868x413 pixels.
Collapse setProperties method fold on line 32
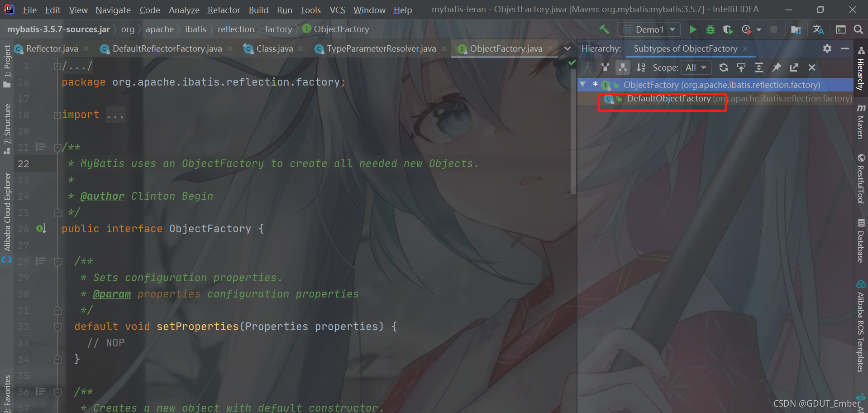pos(57,327)
